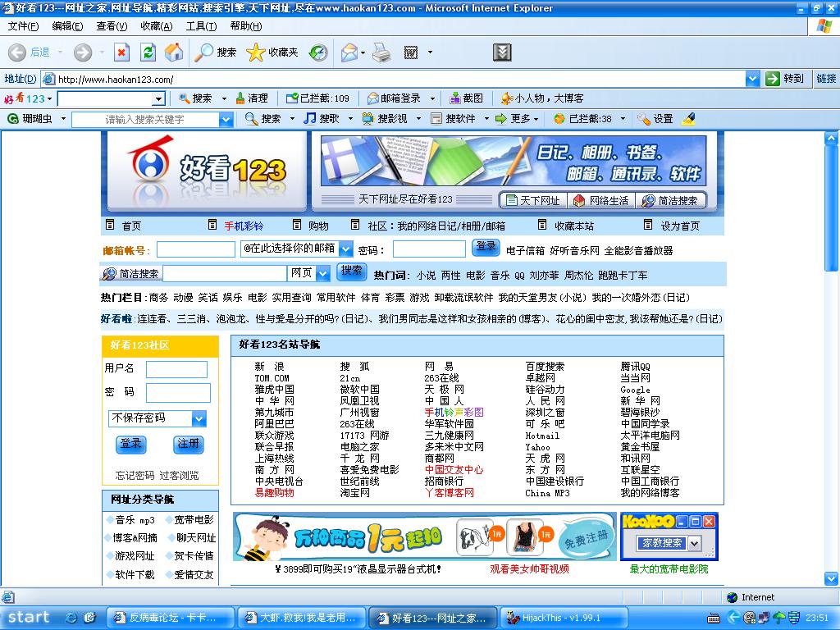Click the IE Forward arrow icon
840x630 pixels.
coord(83,52)
